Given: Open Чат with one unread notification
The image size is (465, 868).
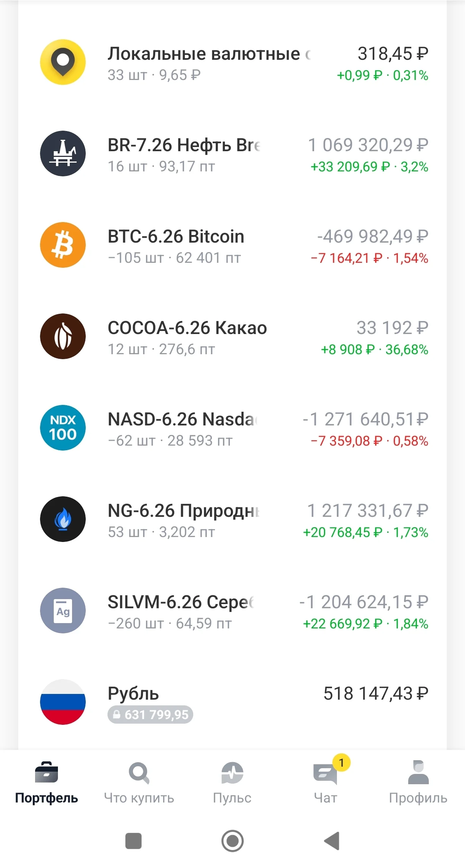Looking at the screenshot, I should pos(326,783).
